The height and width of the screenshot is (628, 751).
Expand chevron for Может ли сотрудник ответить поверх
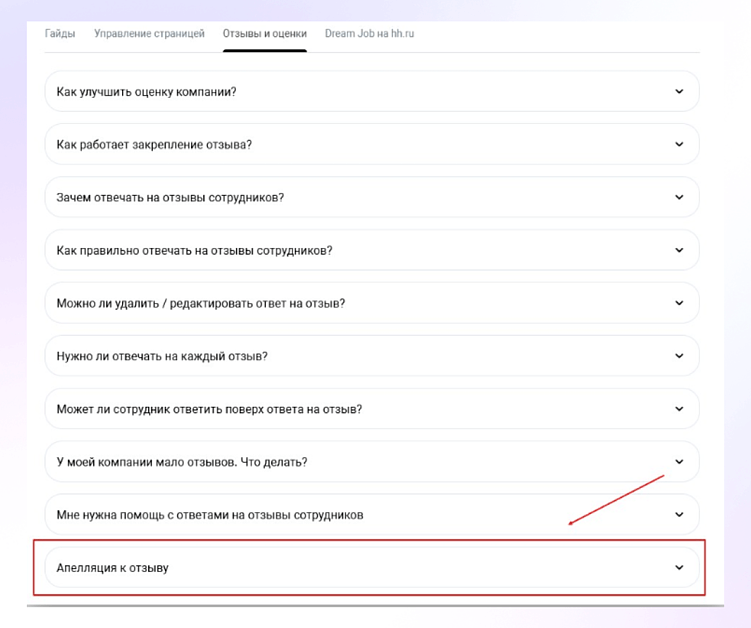(679, 409)
